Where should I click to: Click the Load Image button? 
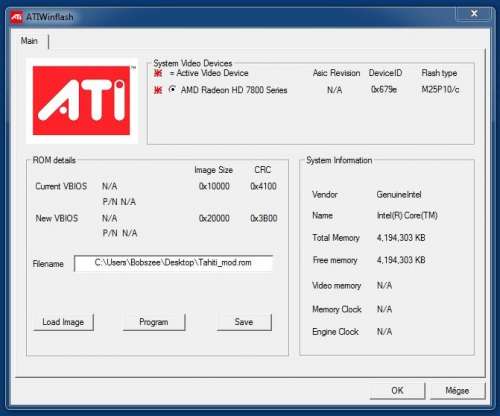tap(63, 322)
